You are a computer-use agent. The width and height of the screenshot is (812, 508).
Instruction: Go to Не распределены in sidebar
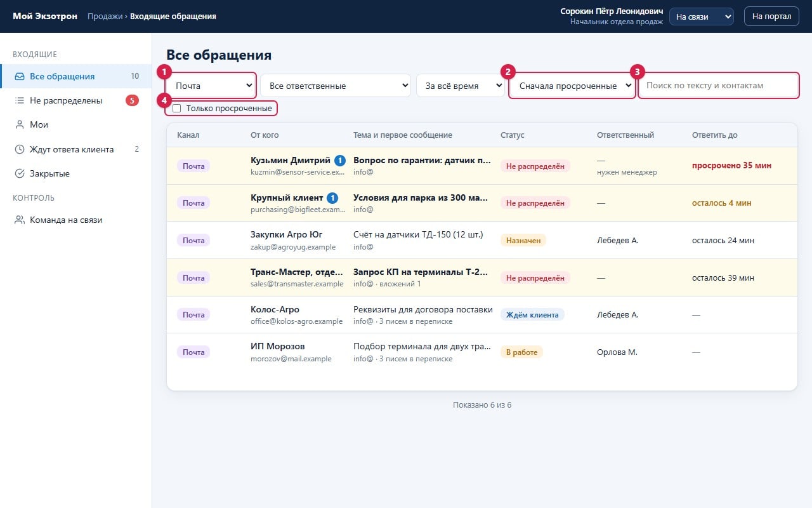click(x=76, y=100)
